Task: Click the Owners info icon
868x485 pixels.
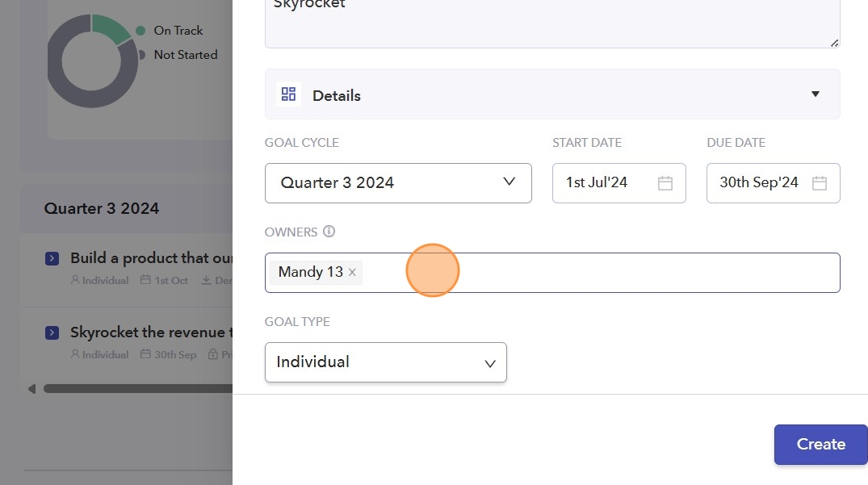Action: [x=329, y=232]
